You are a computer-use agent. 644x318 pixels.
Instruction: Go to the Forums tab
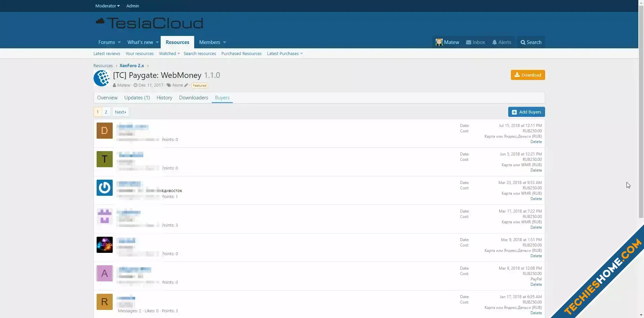coord(107,42)
